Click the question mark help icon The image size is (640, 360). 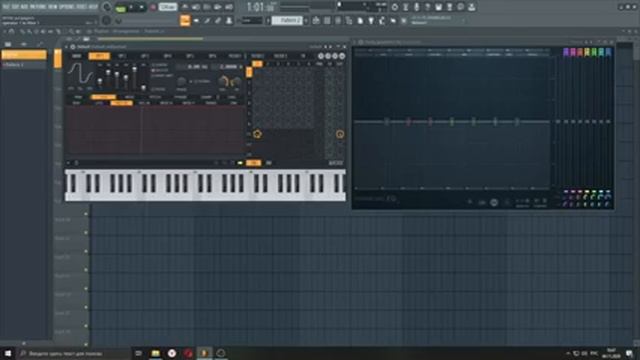[x=427, y=7]
